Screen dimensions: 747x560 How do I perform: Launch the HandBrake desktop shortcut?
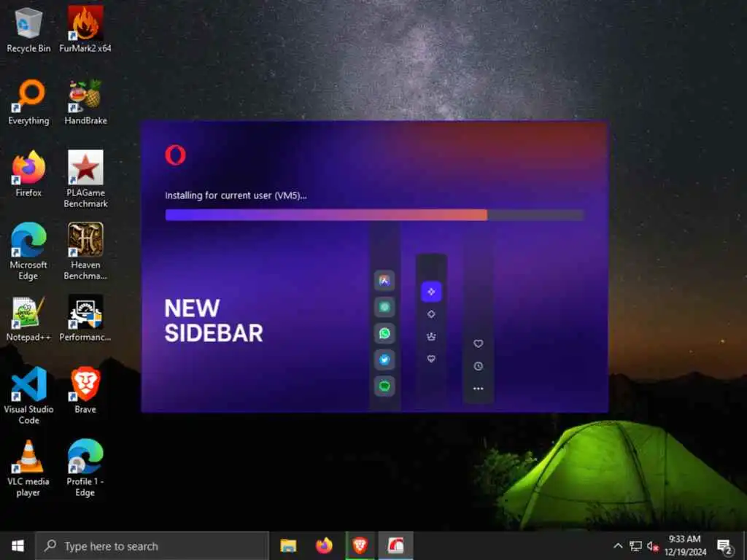[86, 102]
